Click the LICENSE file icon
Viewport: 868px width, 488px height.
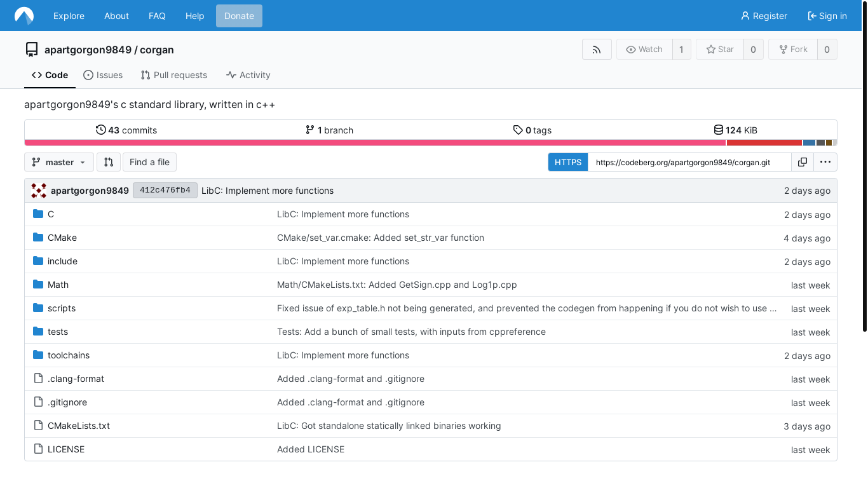tap(38, 449)
